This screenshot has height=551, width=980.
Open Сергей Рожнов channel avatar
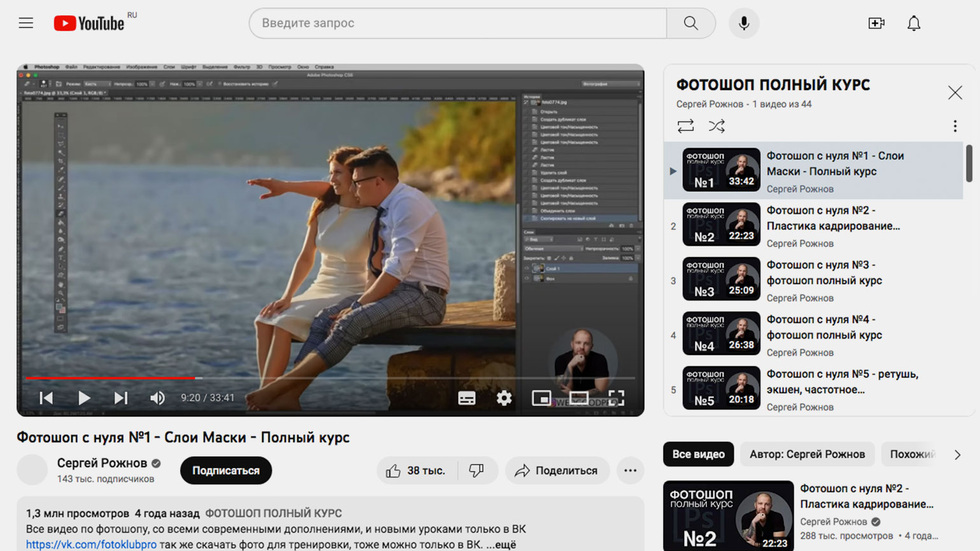(x=32, y=470)
